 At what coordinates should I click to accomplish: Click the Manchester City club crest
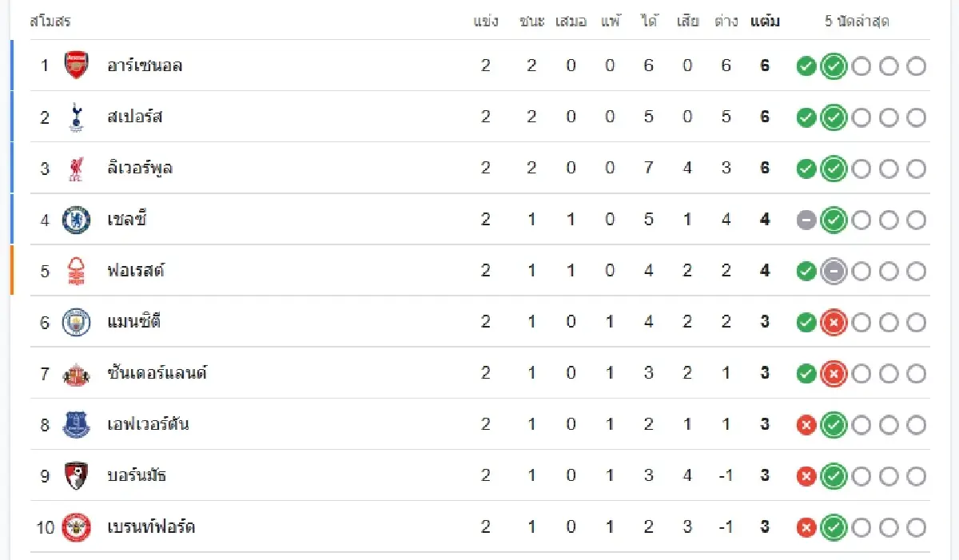pyautogui.click(x=77, y=322)
